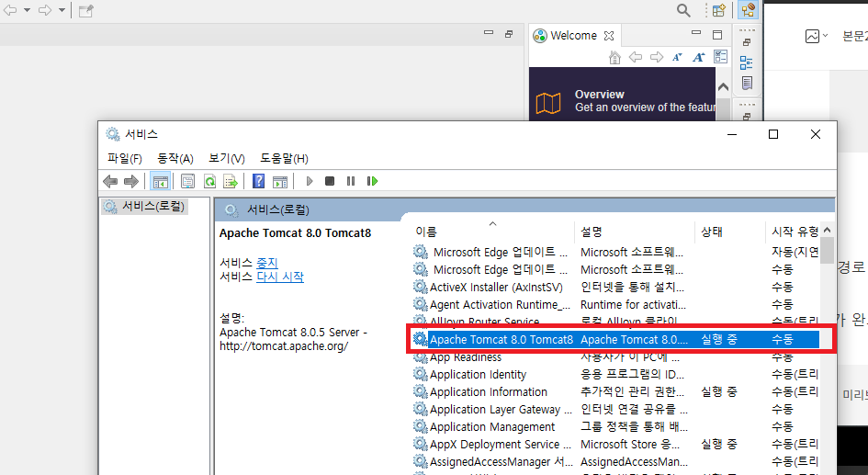Select 서비스(로컬) in the left tree
868x475 pixels.
(x=145, y=207)
